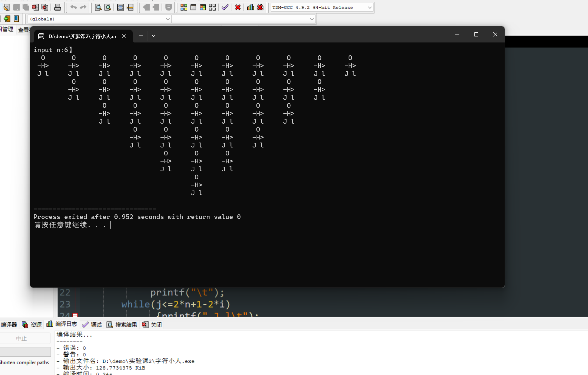Expand the empty function list dropdown
Image resolution: width=588 pixels, height=375 pixels.
(312, 19)
